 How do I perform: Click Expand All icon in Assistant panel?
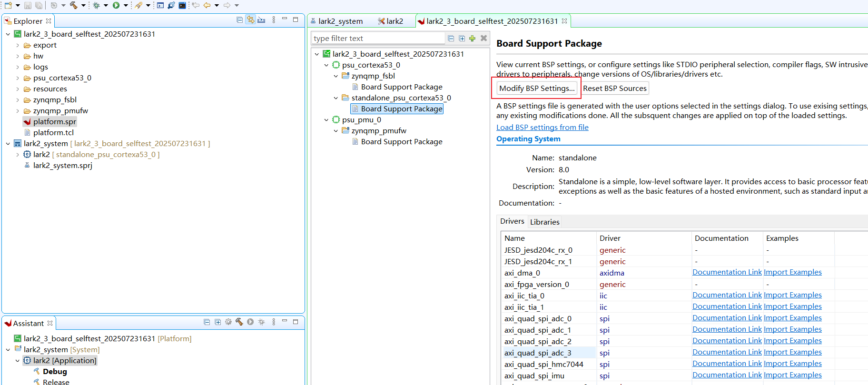click(217, 322)
